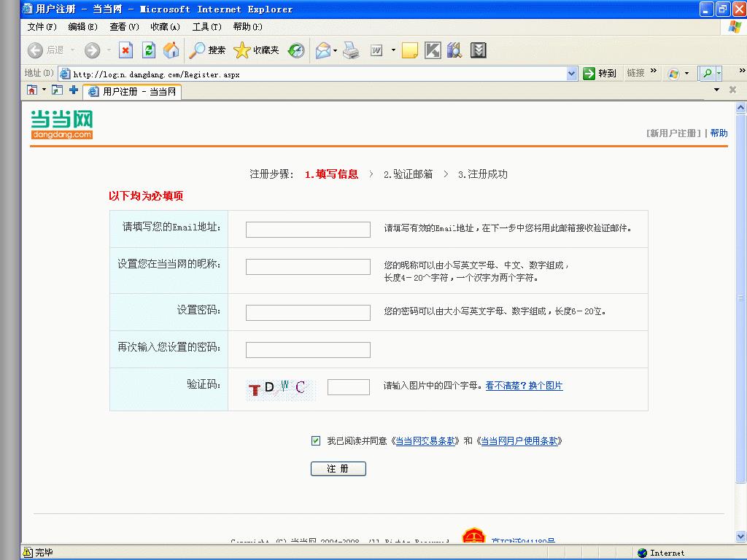
Task: Click the 注册 submit button
Action: (338, 469)
